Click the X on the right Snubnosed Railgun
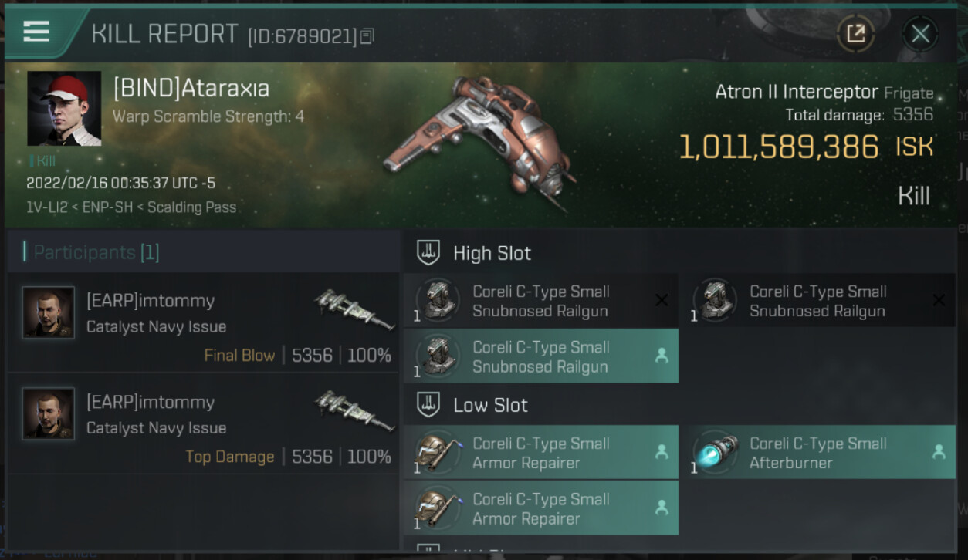This screenshot has height=560, width=968. tap(939, 301)
